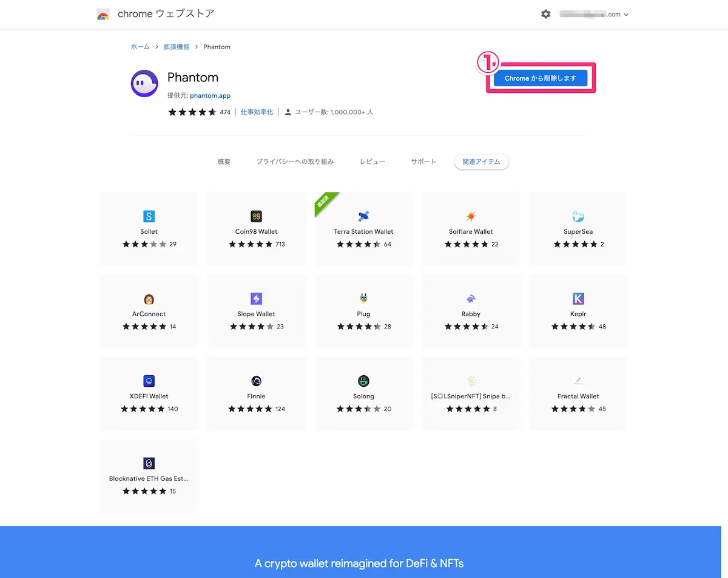
Task: Click XDEFI Wallet's 140 review count
Action: (173, 409)
